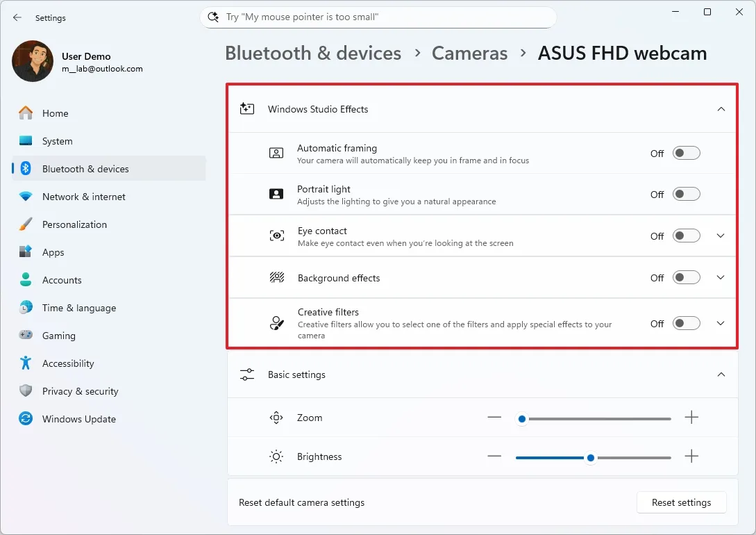756x535 pixels.
Task: Click the Creative filters brush icon
Action: [x=276, y=322]
